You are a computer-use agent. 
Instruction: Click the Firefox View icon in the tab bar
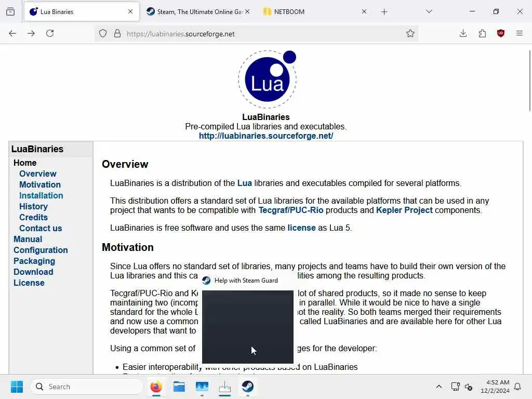(x=10, y=11)
